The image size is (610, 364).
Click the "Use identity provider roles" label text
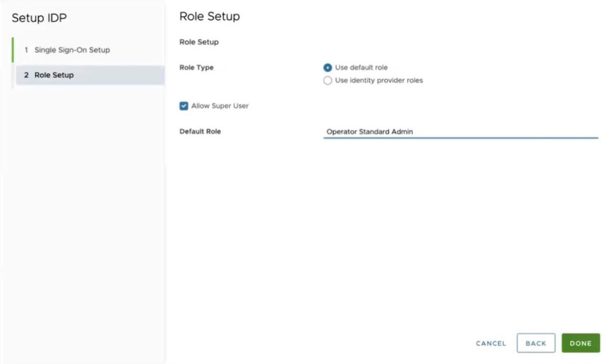click(378, 80)
